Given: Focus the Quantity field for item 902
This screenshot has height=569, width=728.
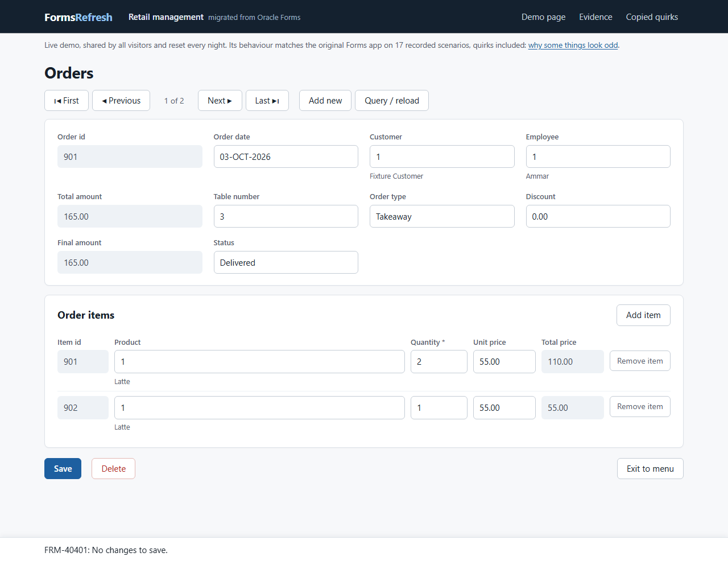Looking at the screenshot, I should (439, 408).
